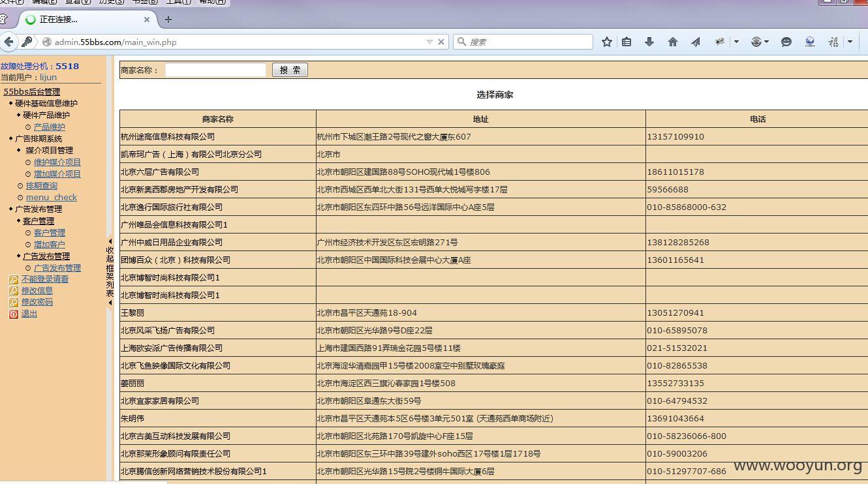Open the 维护媒介项目 link
The height and width of the screenshot is (484, 868).
click(x=57, y=162)
